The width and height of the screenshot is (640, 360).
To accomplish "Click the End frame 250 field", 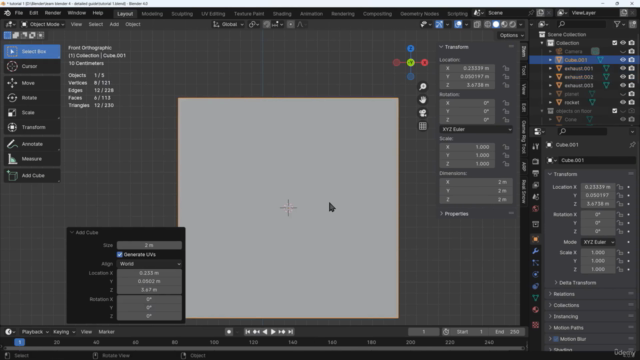I will 508,332.
